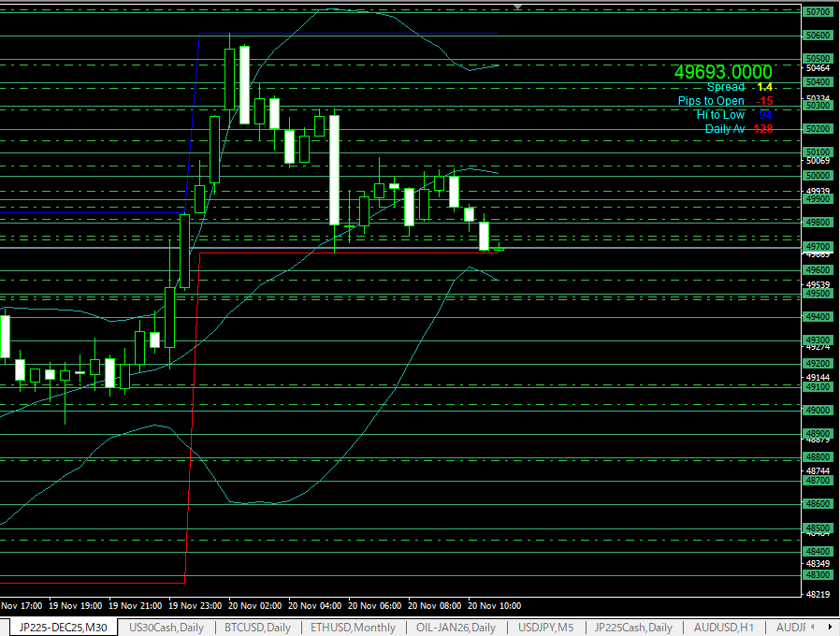Select the AUDUSD,H1 chart tab

[x=723, y=628]
